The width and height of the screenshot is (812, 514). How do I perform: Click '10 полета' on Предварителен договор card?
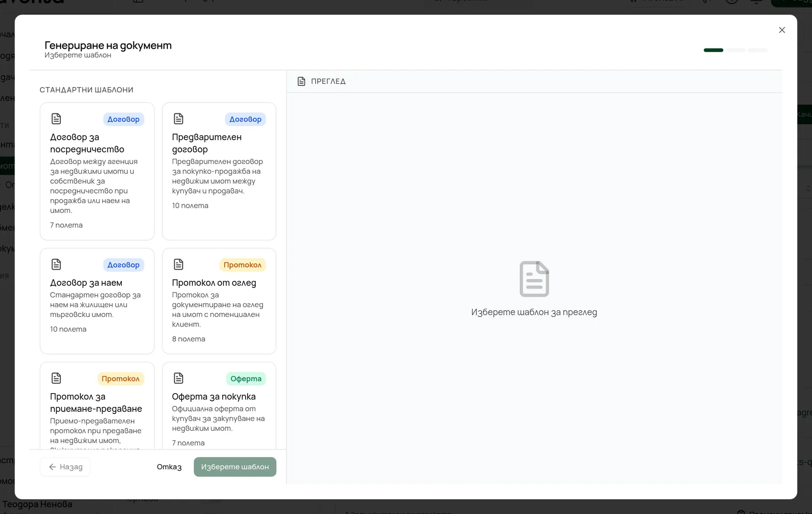190,206
